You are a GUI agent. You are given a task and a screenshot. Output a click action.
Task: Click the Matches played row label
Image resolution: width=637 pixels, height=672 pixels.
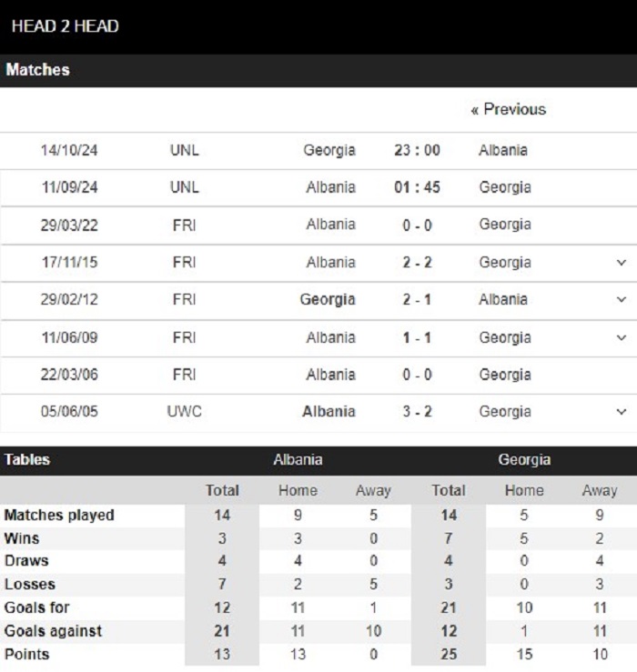[x=59, y=516]
